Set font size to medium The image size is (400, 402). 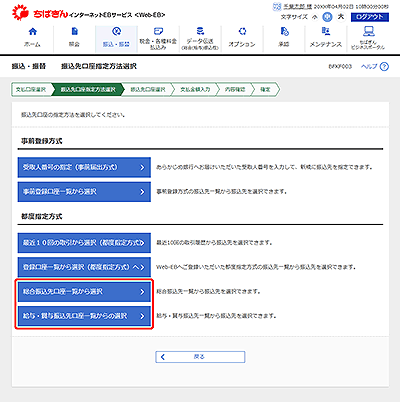327,17
